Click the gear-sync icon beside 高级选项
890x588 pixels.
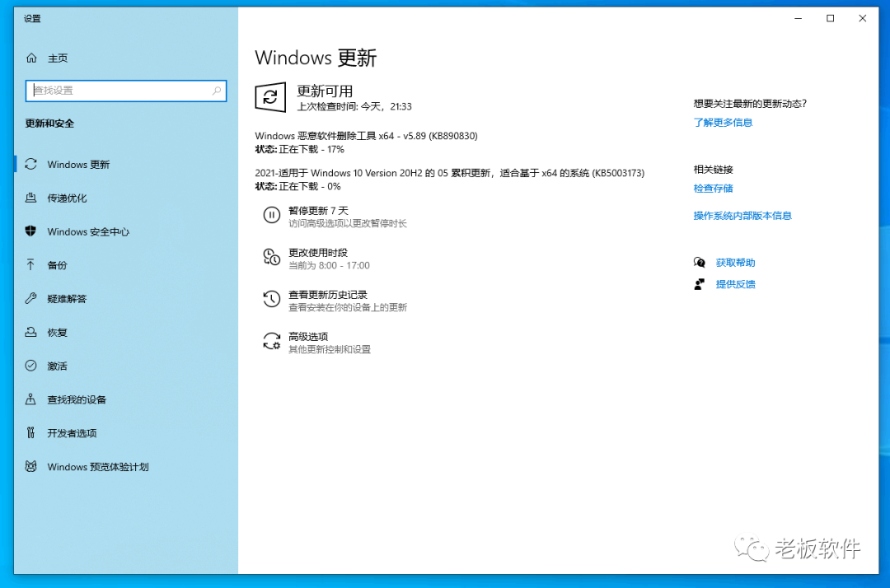271,341
